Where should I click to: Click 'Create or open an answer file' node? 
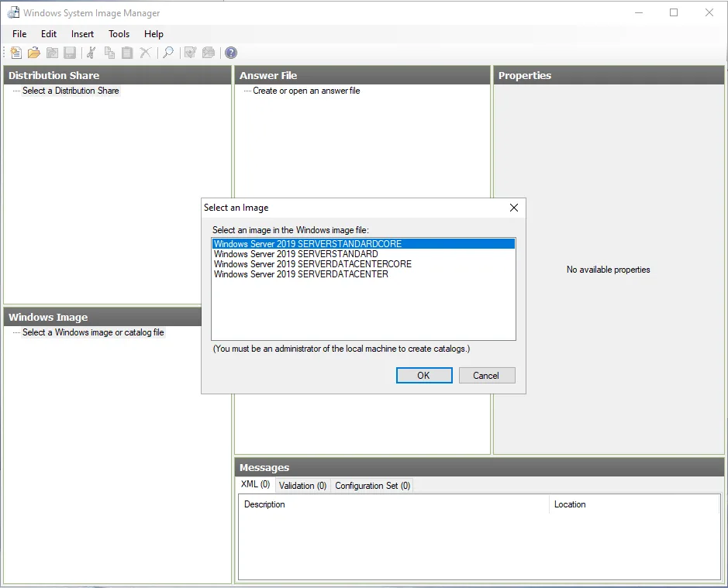(x=306, y=91)
